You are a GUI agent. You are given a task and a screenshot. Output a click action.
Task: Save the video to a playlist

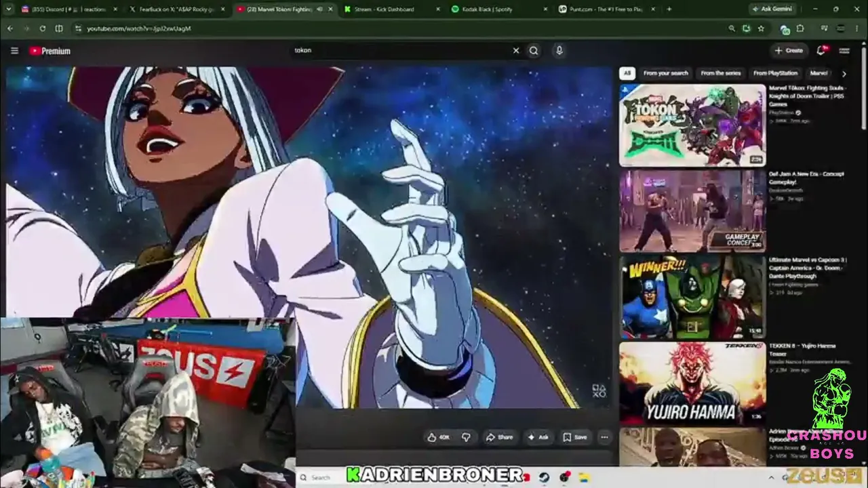pyautogui.click(x=575, y=437)
